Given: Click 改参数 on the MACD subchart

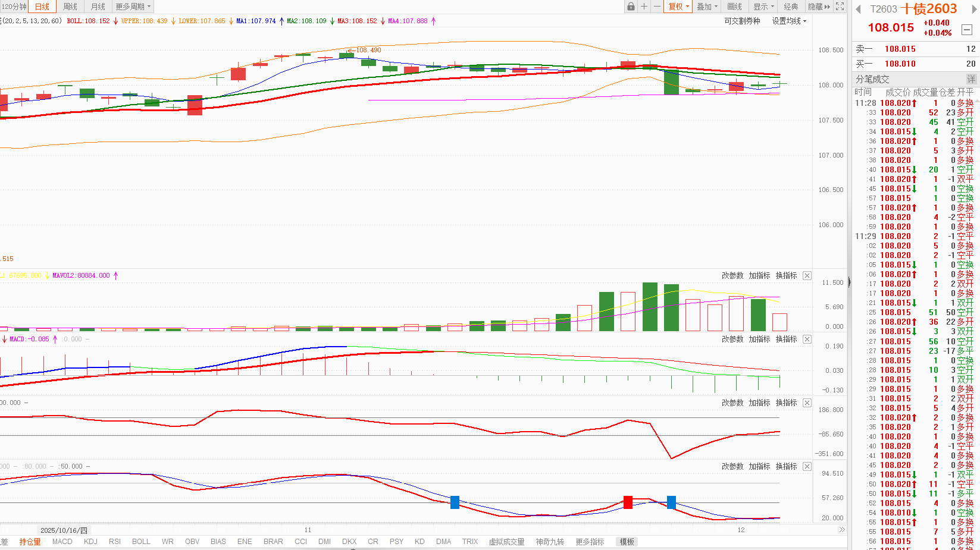Looking at the screenshot, I should (732, 339).
